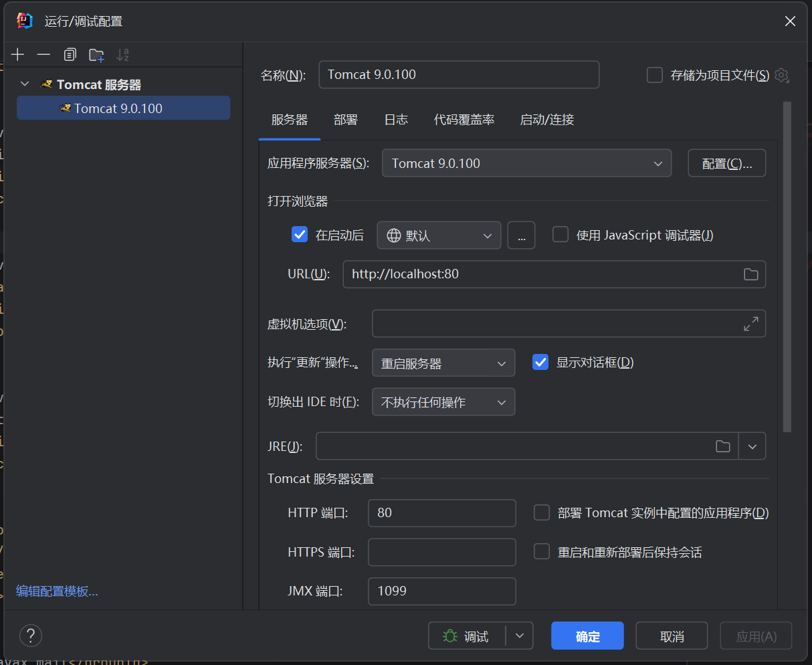This screenshot has width=812, height=665.
Task: Click the 应用(A) button
Action: pyautogui.click(x=756, y=636)
